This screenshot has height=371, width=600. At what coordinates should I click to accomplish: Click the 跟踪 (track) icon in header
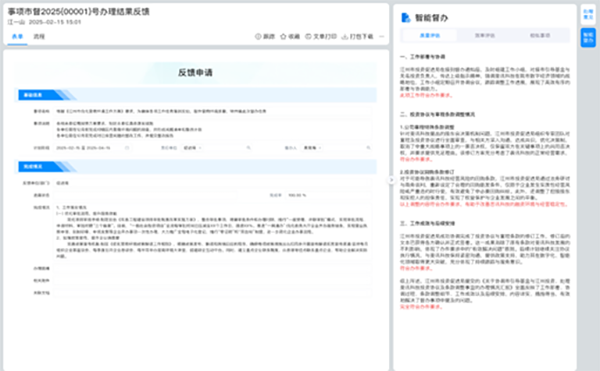pos(258,36)
